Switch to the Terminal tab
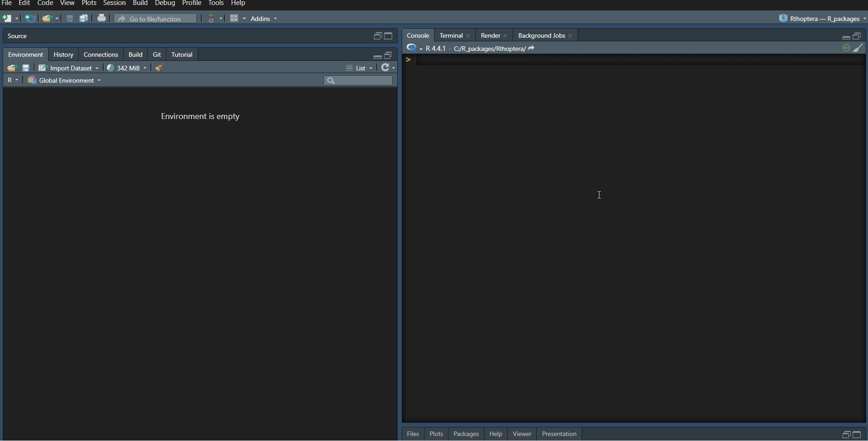The image size is (868, 441). pos(451,35)
